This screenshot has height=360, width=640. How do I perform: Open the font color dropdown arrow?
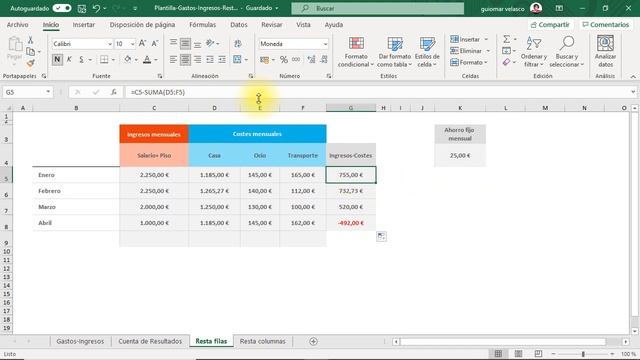point(156,60)
